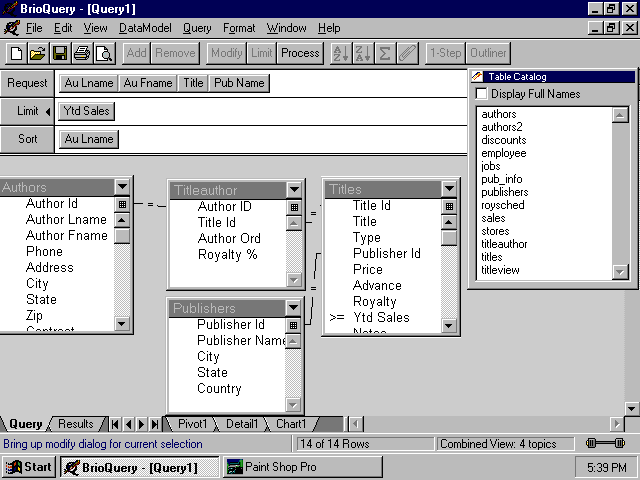Open Print Preview from the toolbar

click(103, 53)
